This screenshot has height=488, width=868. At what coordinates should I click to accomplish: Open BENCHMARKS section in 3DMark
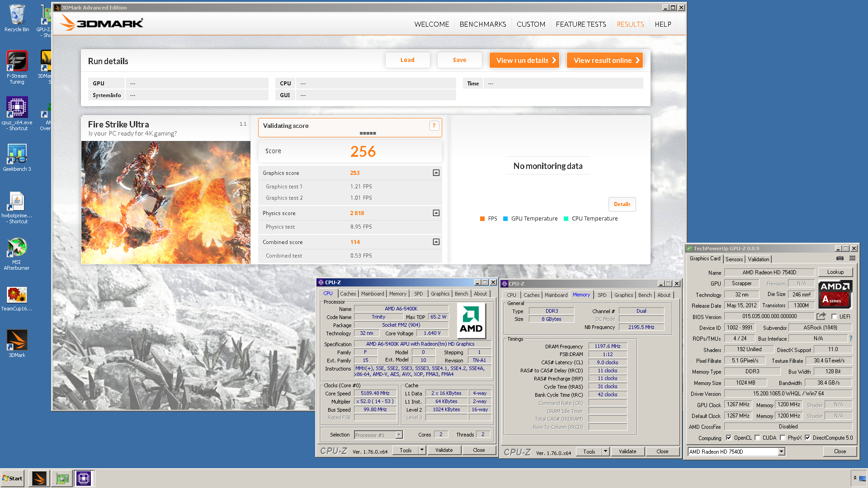[483, 24]
